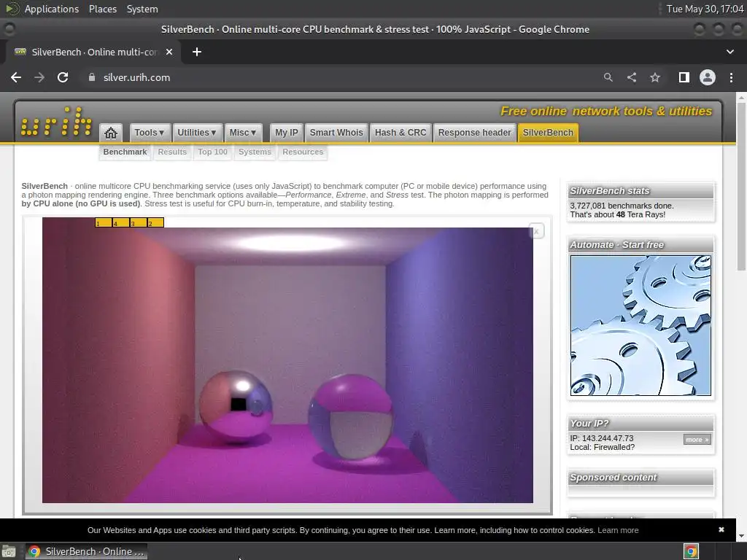Click the share page icon
The image size is (747, 560).
(x=632, y=77)
